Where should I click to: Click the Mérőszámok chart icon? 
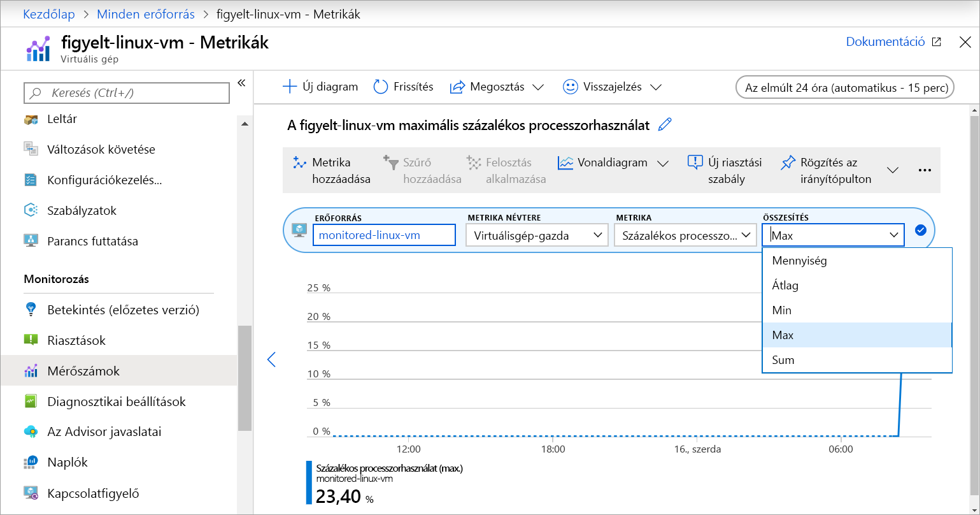(x=31, y=371)
